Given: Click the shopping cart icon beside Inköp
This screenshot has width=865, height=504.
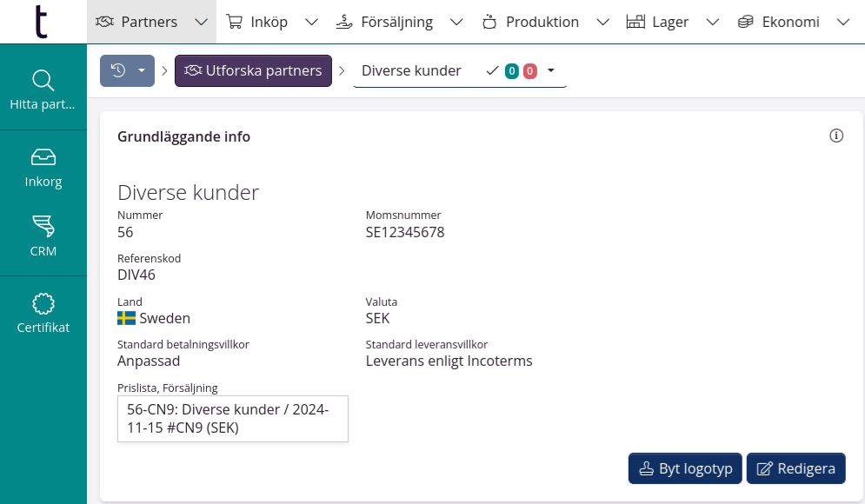Looking at the screenshot, I should click(x=232, y=21).
